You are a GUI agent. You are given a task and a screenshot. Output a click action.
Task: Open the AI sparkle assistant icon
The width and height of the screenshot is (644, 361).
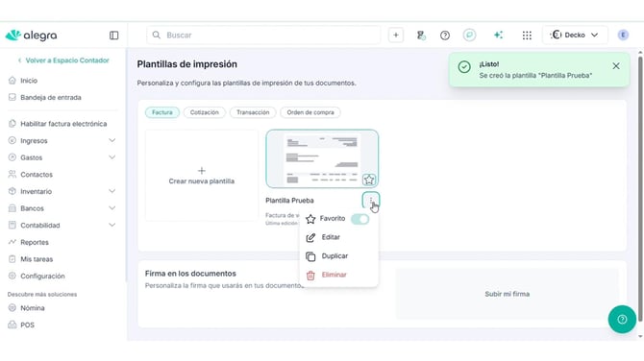pyautogui.click(x=498, y=36)
